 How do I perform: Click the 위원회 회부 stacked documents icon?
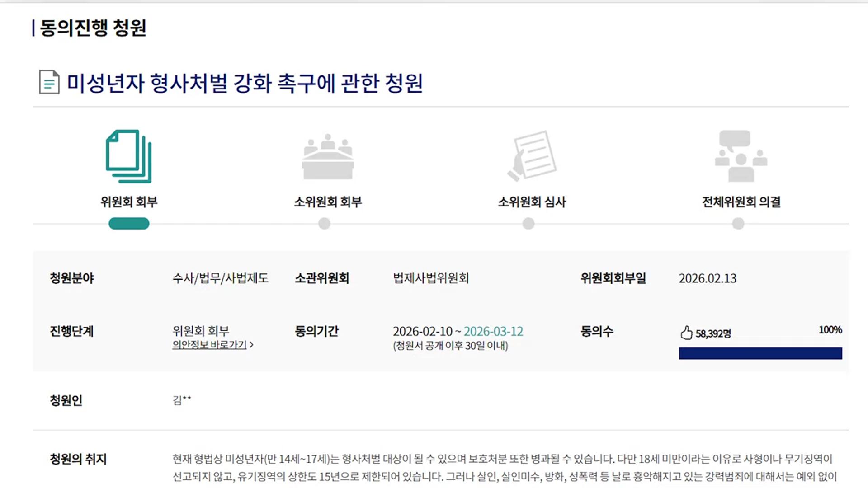tap(129, 156)
